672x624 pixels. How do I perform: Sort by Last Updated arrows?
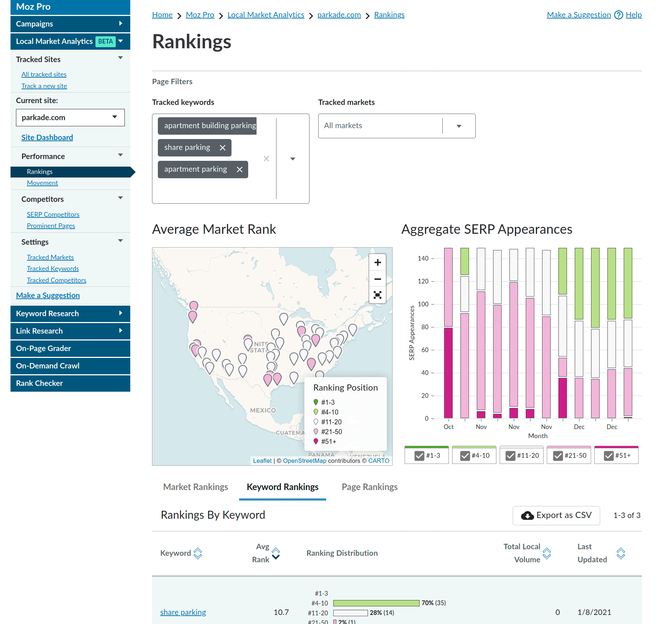coord(621,553)
